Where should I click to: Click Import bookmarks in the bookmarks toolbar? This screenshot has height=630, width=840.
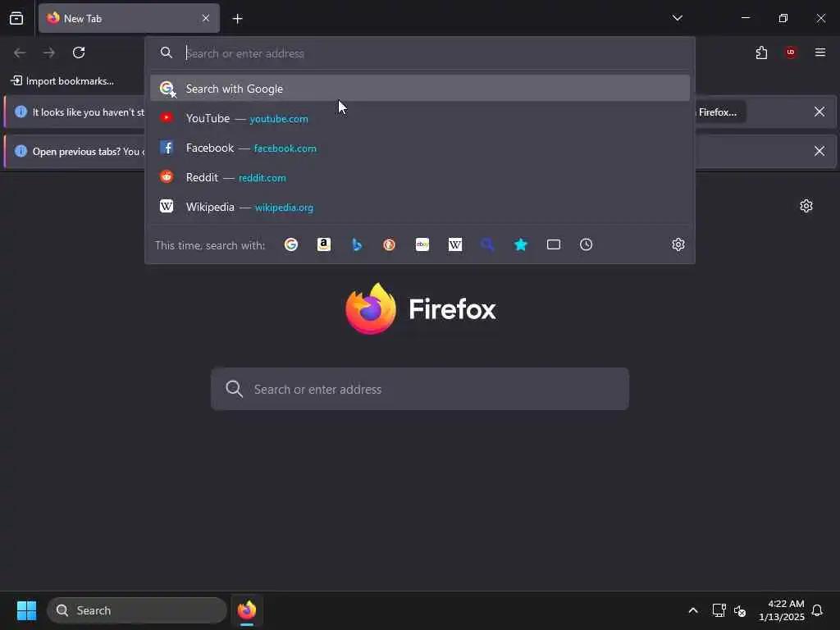62,81
